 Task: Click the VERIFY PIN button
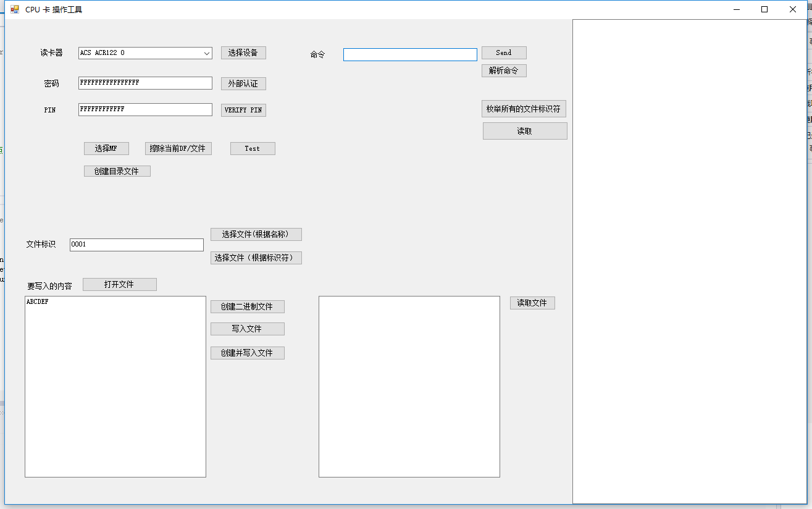coord(243,110)
